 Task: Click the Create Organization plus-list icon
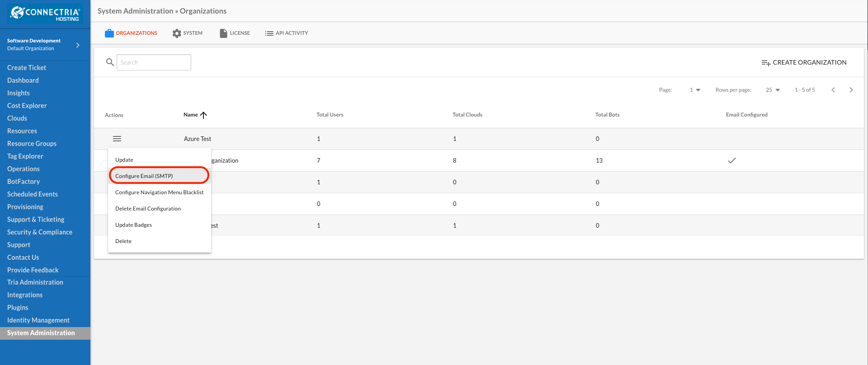(766, 63)
